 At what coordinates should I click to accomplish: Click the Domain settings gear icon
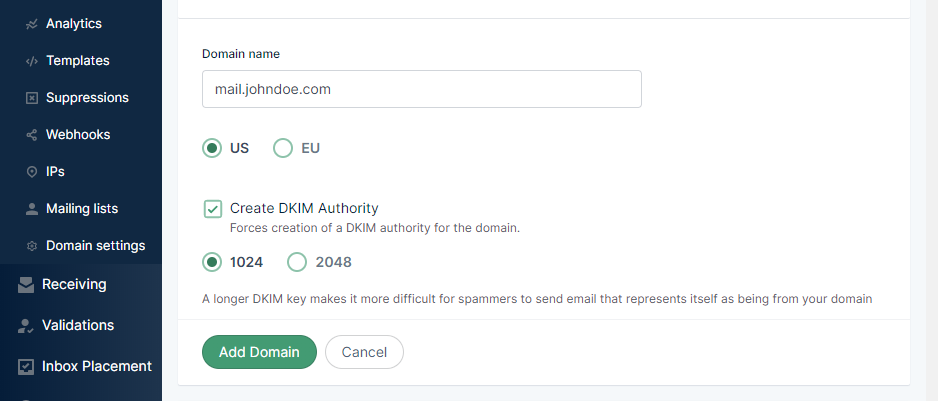click(x=31, y=246)
